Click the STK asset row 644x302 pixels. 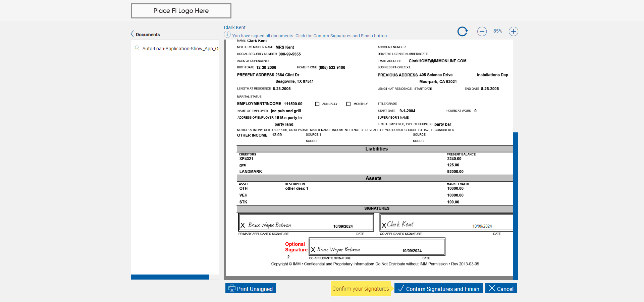243,202
